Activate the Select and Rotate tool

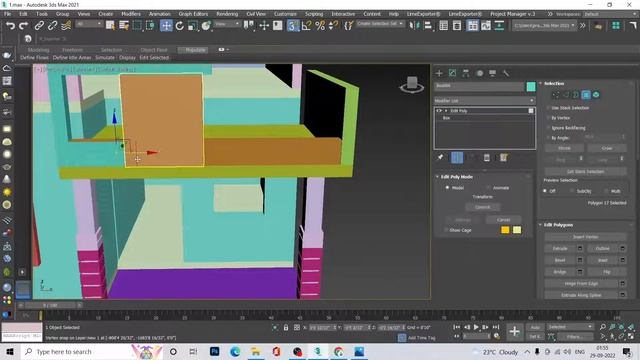pyautogui.click(x=180, y=26)
